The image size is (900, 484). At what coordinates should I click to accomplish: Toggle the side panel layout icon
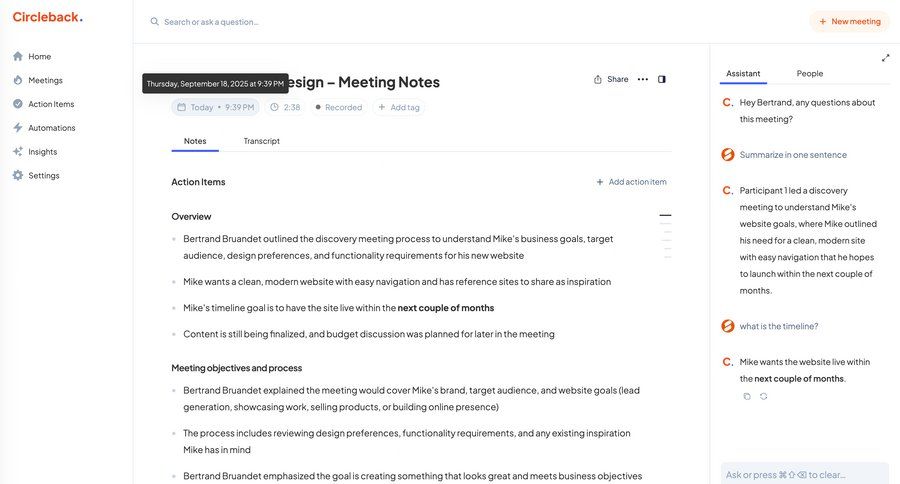point(662,79)
